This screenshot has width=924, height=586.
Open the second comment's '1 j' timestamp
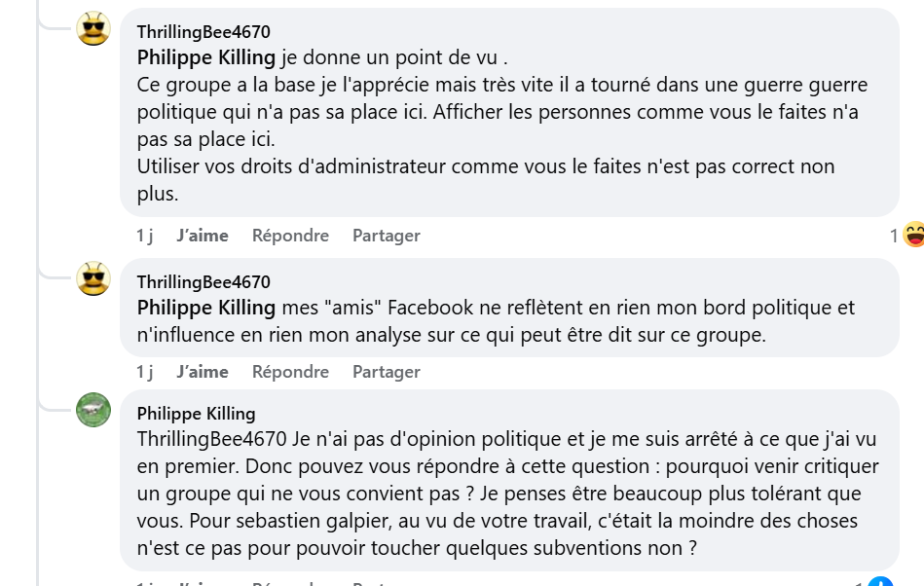point(145,372)
